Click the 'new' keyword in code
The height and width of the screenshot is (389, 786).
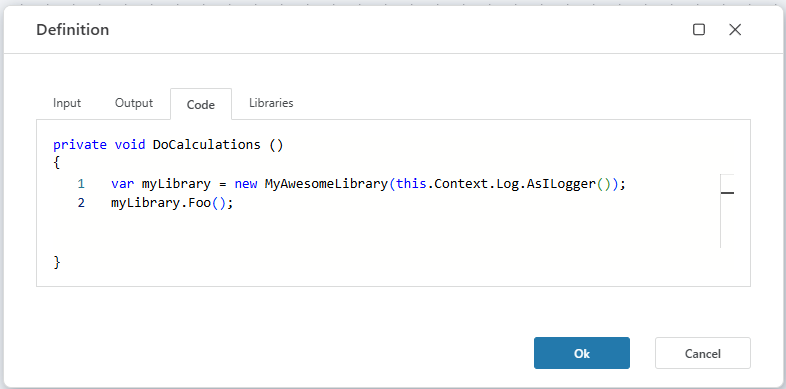pos(246,184)
